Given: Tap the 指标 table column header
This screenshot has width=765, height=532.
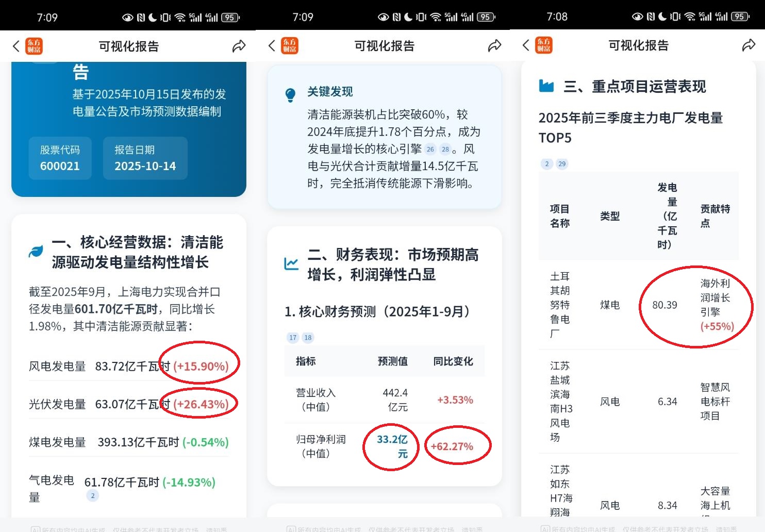Looking at the screenshot, I should [306, 361].
